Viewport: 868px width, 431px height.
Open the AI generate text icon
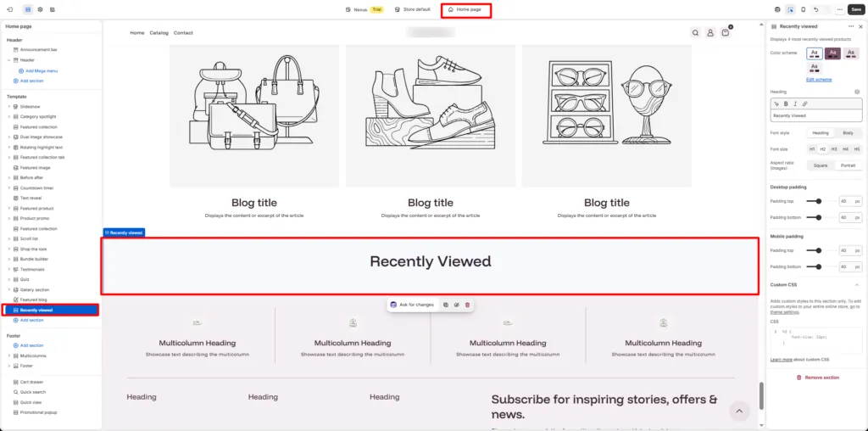(x=776, y=104)
